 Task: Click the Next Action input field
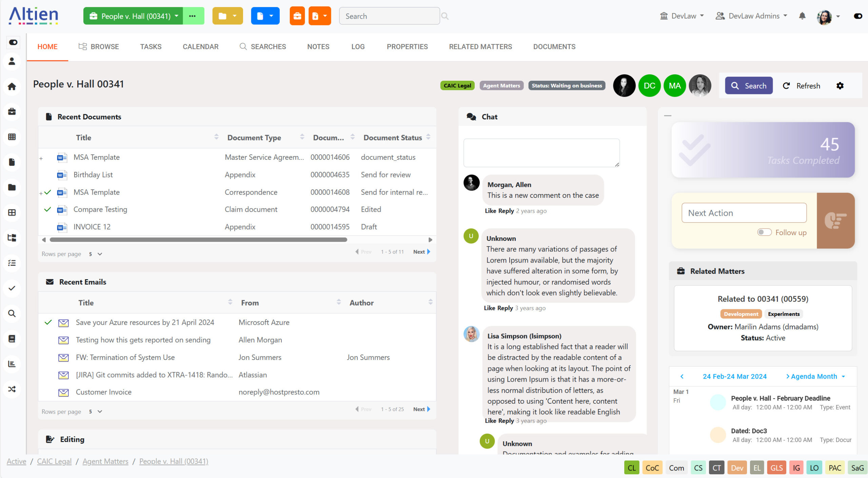[744, 213]
